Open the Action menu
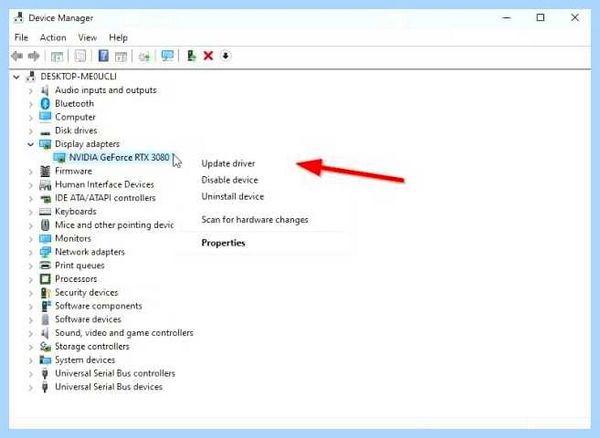The image size is (600, 438). coord(53,37)
